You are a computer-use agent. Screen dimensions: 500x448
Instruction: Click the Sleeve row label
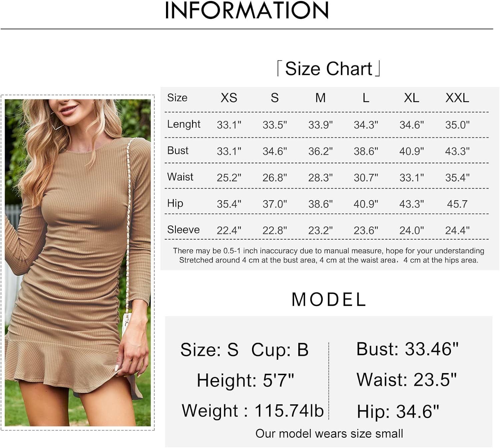point(183,229)
